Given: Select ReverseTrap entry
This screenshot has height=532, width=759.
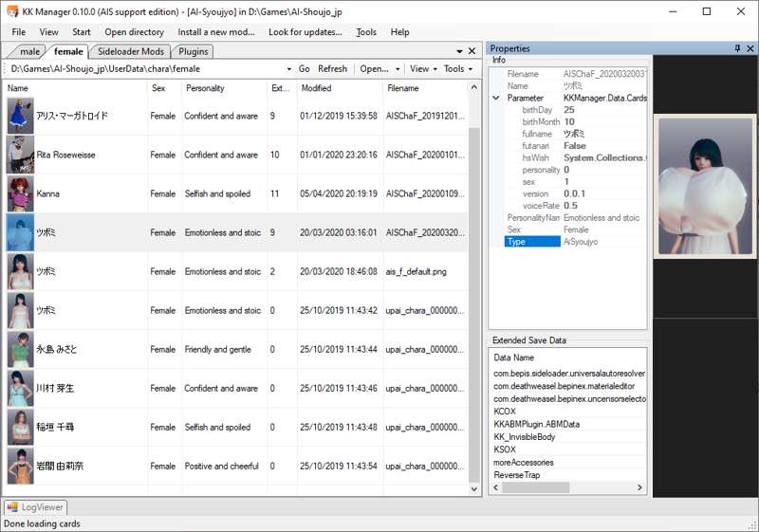Looking at the screenshot, I should click(x=516, y=475).
